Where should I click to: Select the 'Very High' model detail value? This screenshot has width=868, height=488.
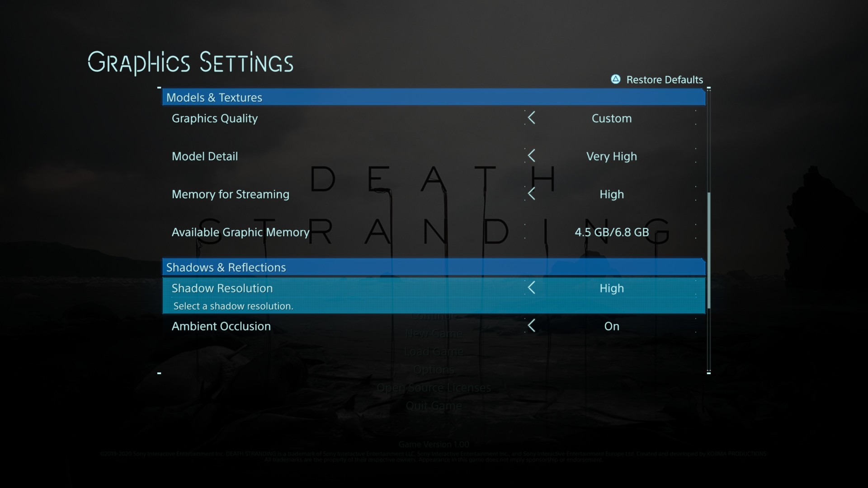pos(611,156)
